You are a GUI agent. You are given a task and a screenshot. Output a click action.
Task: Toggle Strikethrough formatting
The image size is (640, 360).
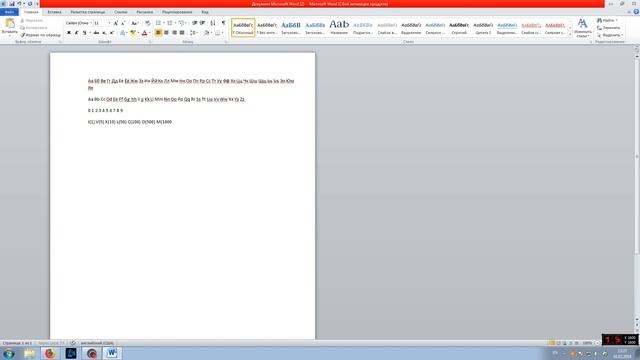pos(96,33)
